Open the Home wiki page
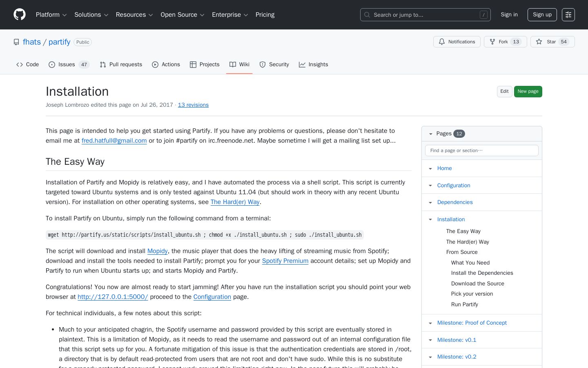588x368 pixels. (x=444, y=168)
